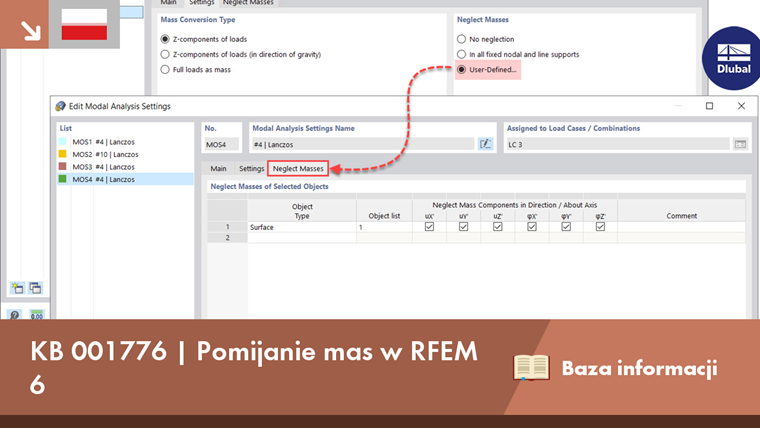Switch to the Main tab in Edit Modal Analysis Settings

(218, 168)
